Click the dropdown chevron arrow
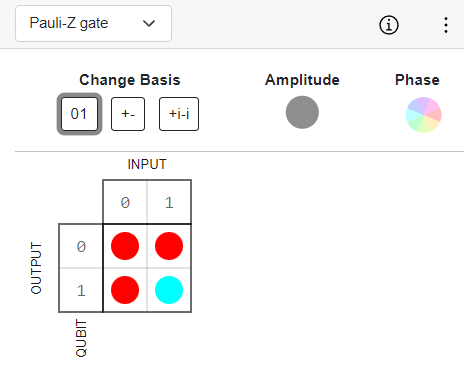 pyautogui.click(x=149, y=24)
